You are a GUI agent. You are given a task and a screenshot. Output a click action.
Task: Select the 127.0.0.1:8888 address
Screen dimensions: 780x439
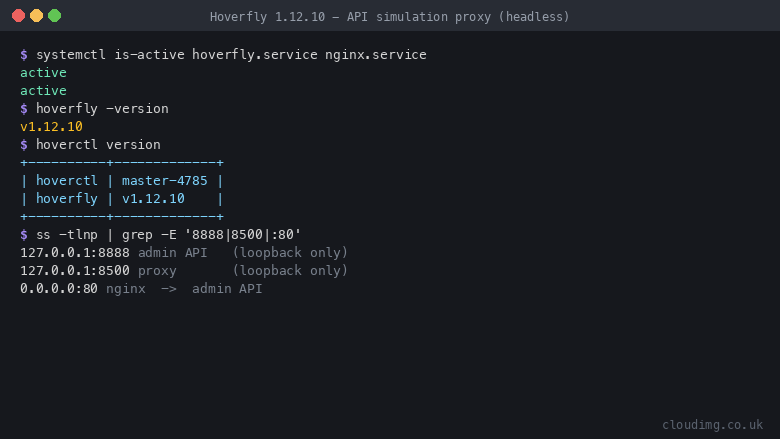click(x=75, y=253)
